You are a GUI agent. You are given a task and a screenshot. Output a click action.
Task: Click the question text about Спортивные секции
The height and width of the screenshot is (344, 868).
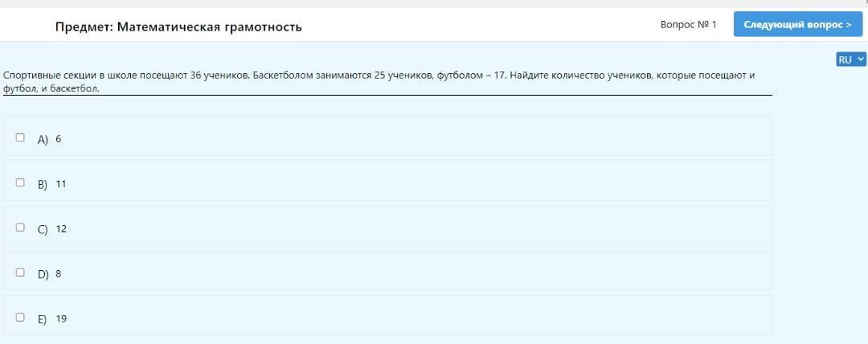point(379,81)
